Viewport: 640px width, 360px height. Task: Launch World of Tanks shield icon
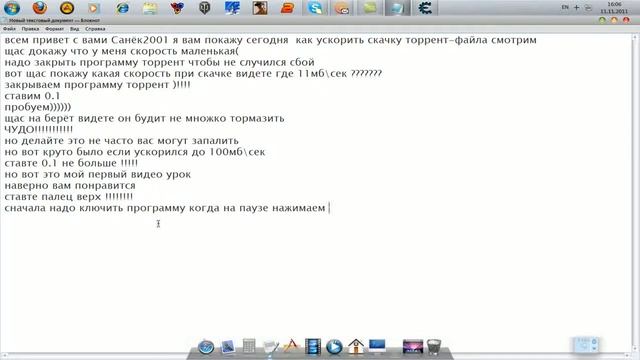coord(204,8)
